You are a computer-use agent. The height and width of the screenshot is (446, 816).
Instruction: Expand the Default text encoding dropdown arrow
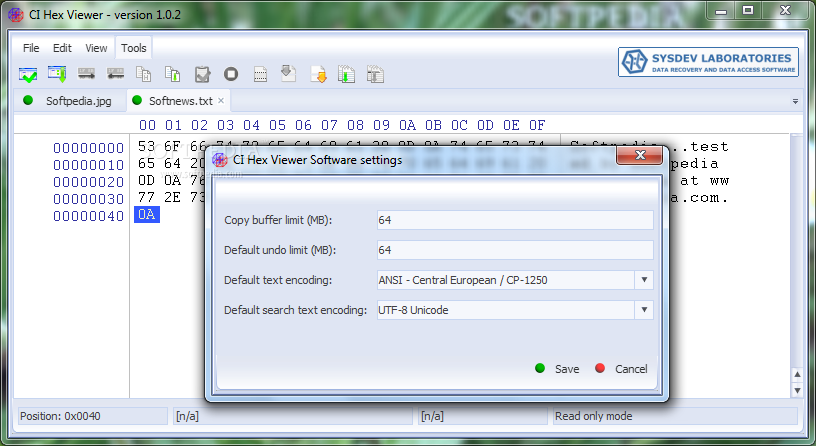(644, 280)
